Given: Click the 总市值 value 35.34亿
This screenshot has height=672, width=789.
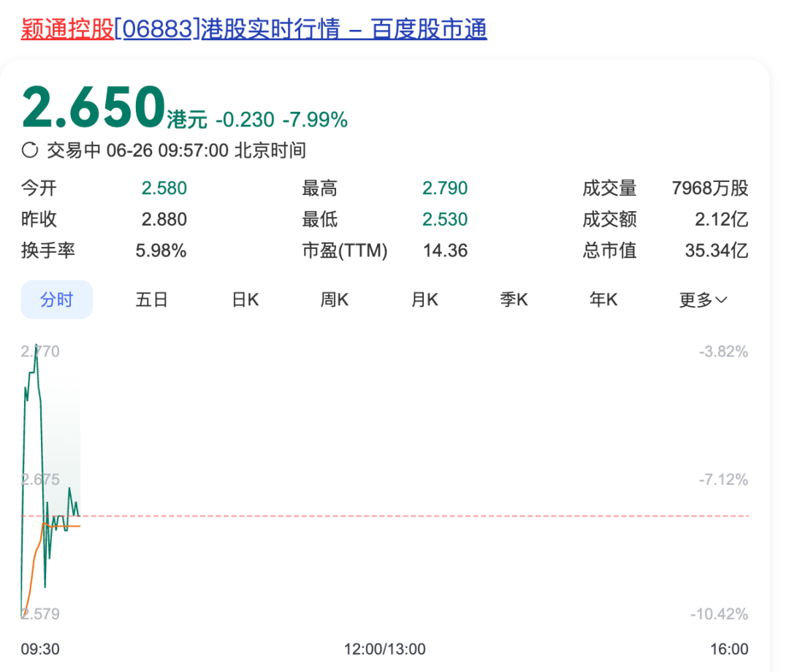Looking at the screenshot, I should [x=716, y=251].
